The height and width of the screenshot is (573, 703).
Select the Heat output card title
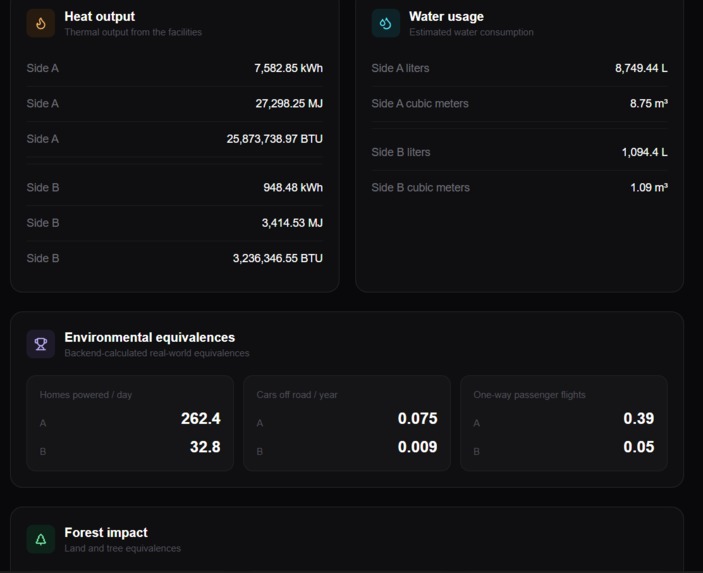100,17
